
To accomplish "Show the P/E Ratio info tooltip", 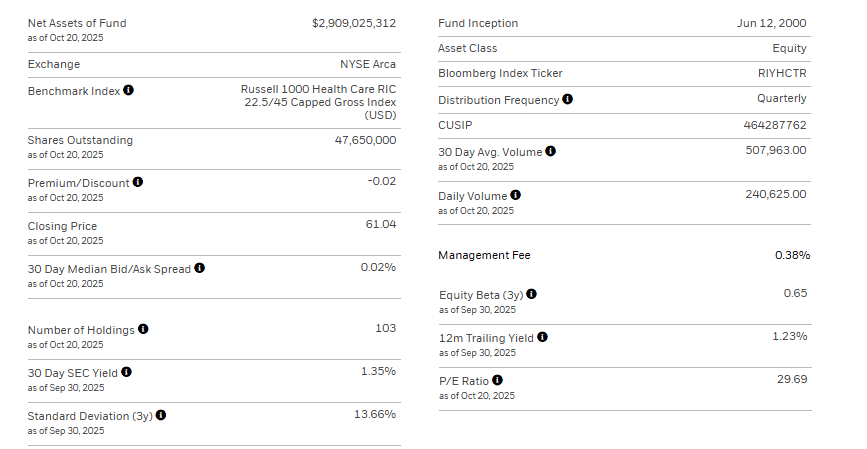I will (x=498, y=380).
